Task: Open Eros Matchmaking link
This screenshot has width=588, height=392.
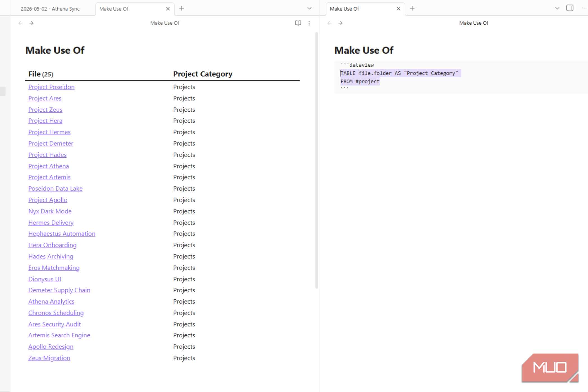Action: [x=54, y=268]
